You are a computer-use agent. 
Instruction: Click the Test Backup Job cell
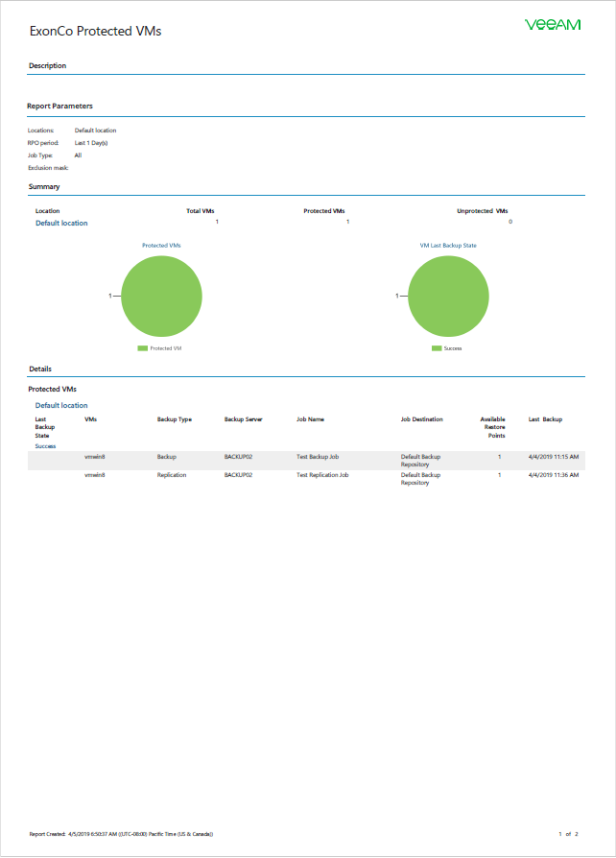tap(318, 457)
